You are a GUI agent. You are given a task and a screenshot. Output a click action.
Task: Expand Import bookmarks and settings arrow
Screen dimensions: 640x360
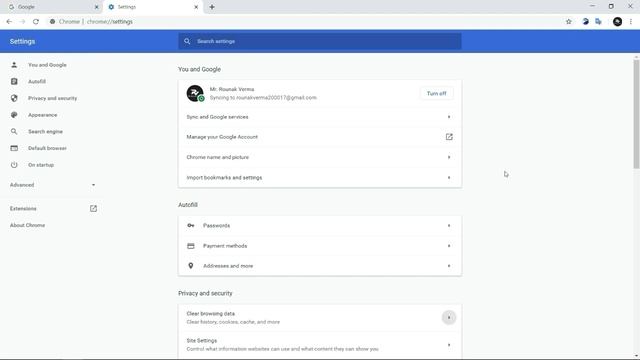coord(449,178)
